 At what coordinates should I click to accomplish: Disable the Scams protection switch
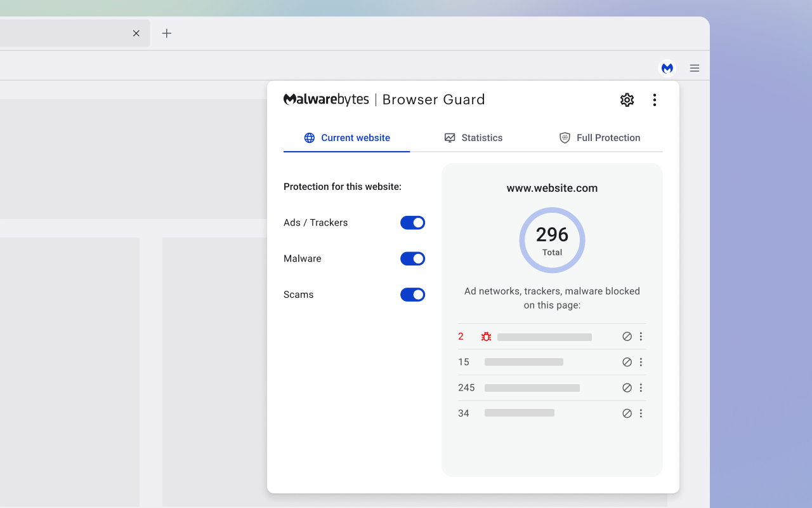(x=412, y=295)
